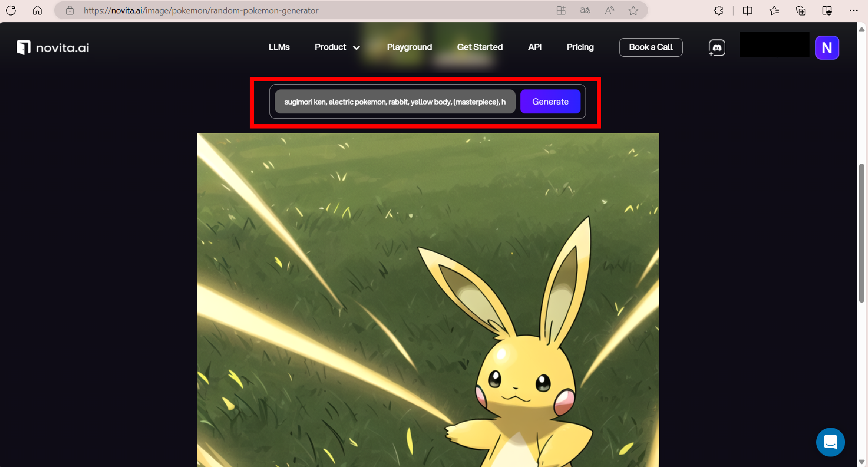Toggle split screen browser icon
868x467 pixels.
tap(747, 10)
